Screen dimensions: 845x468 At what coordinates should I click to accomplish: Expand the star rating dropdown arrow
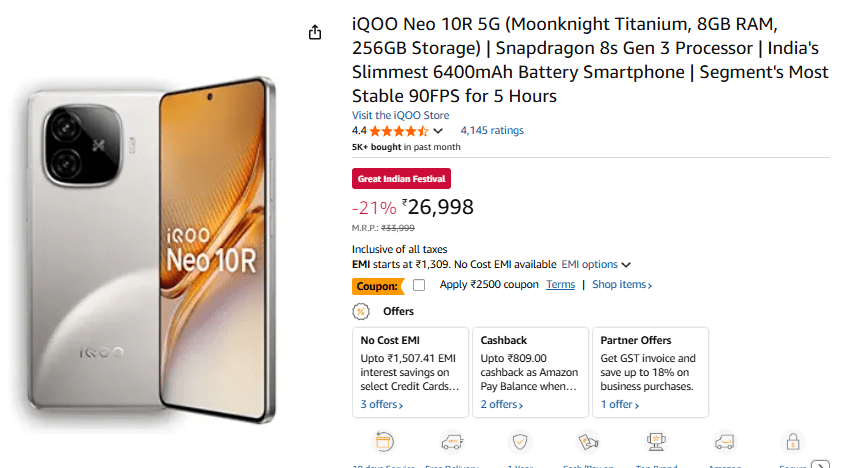(x=437, y=131)
